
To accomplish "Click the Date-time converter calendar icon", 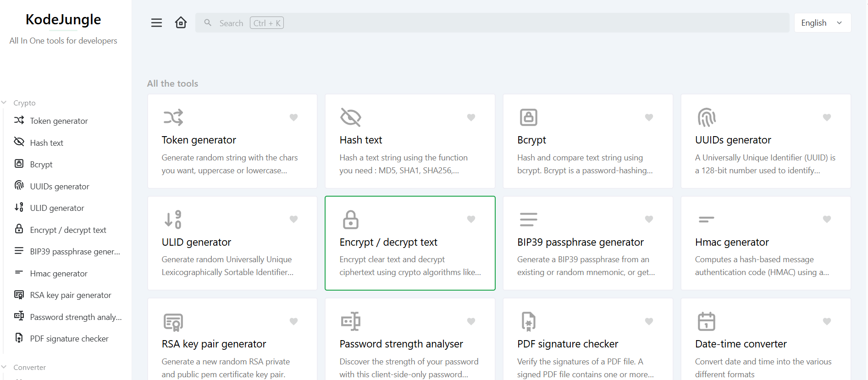I will [x=706, y=321].
